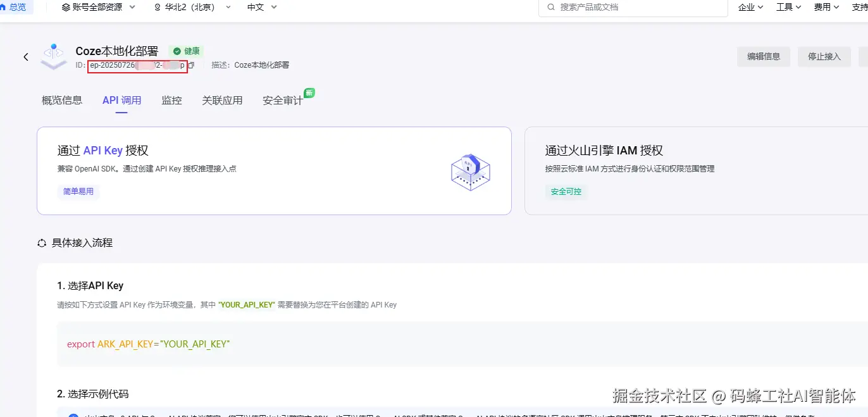Copy the endpoint ID with the copy icon

pos(191,65)
